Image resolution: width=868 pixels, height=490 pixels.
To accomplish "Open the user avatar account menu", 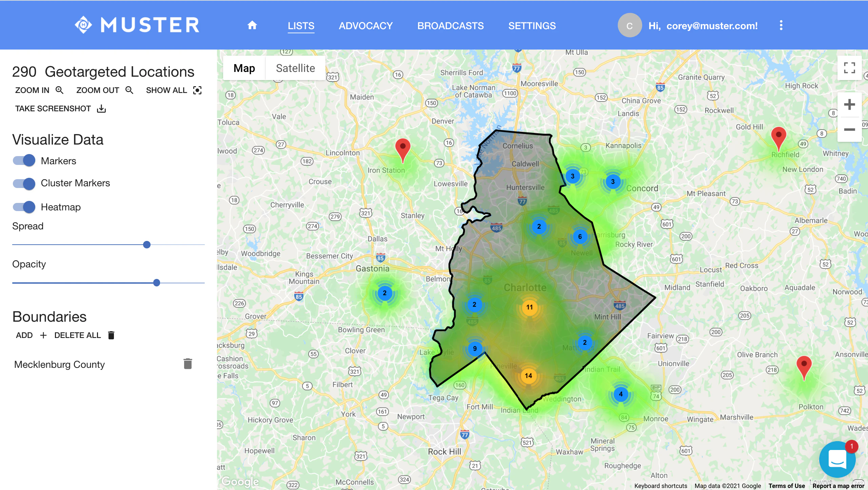I will point(630,25).
